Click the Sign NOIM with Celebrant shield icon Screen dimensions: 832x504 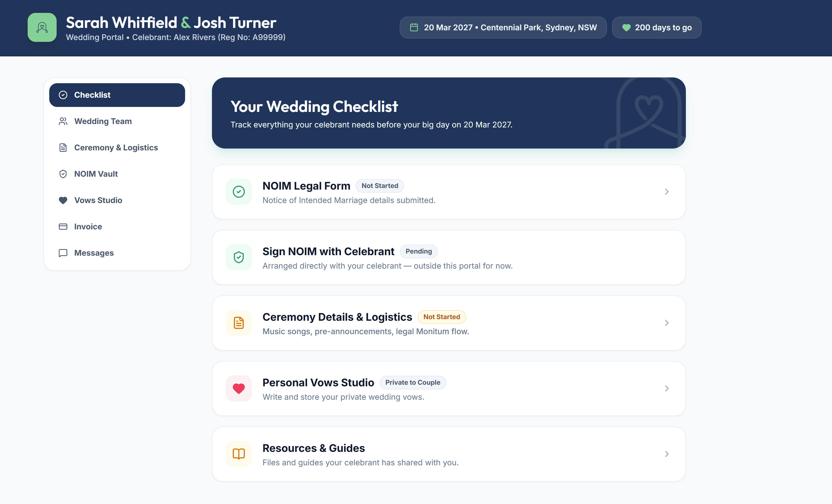point(239,258)
